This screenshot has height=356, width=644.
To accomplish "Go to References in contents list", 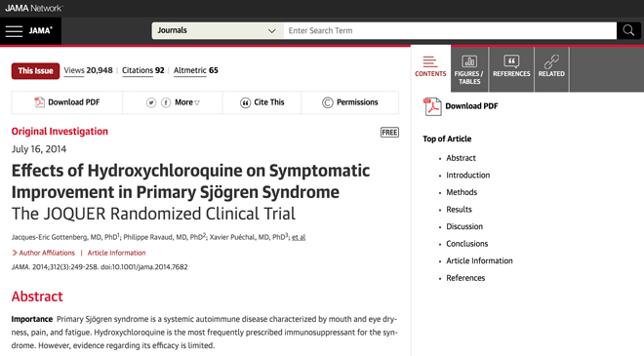I will tap(465, 278).
